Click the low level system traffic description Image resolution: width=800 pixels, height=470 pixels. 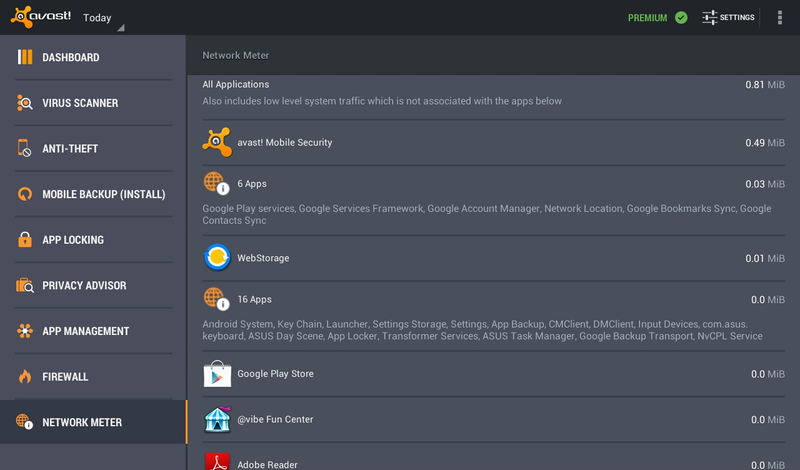pyautogui.click(x=382, y=101)
